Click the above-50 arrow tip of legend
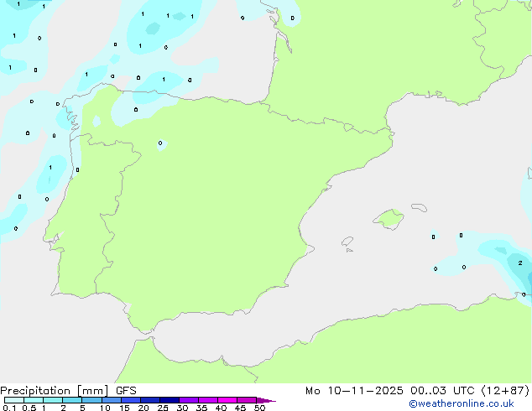 pyautogui.click(x=266, y=400)
